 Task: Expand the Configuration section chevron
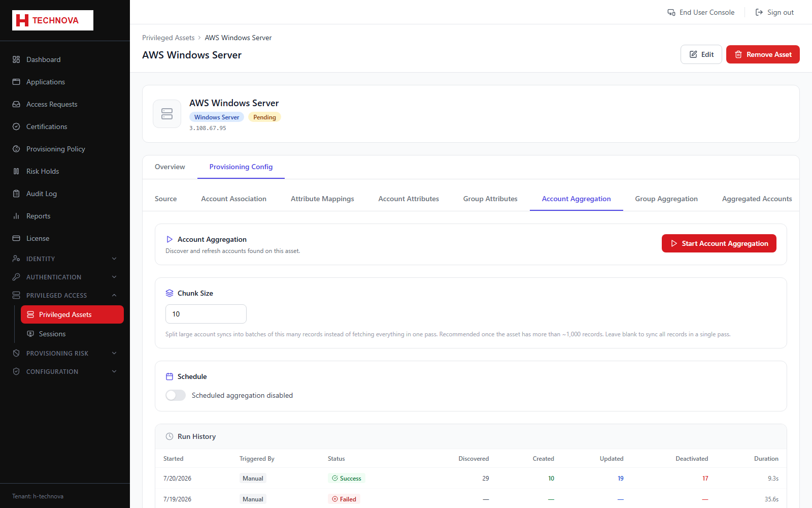114,371
